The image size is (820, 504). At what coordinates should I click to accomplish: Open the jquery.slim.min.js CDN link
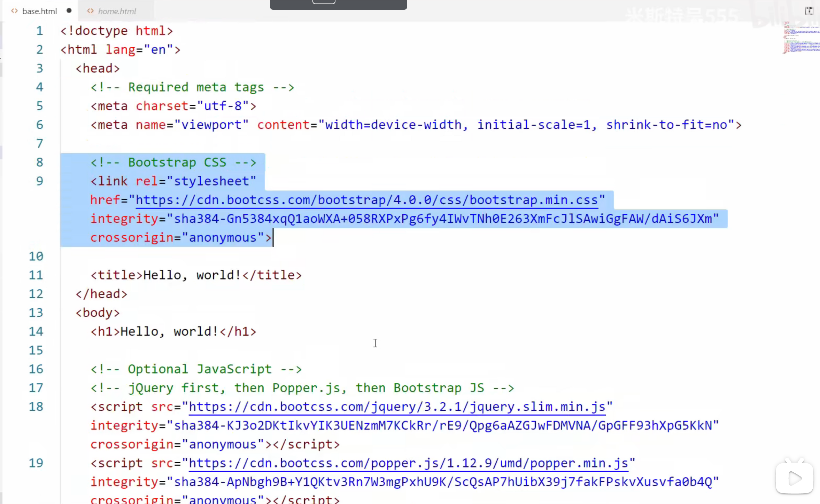(397, 407)
